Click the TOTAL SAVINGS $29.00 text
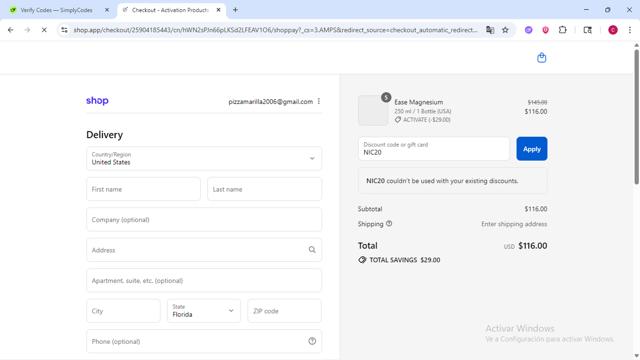This screenshot has height=360, width=640. 404,260
